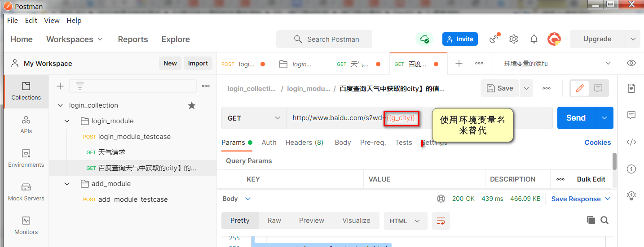Viewport: 644px width, 247px height.
Task: Open the Cookies link
Action: tap(598, 143)
